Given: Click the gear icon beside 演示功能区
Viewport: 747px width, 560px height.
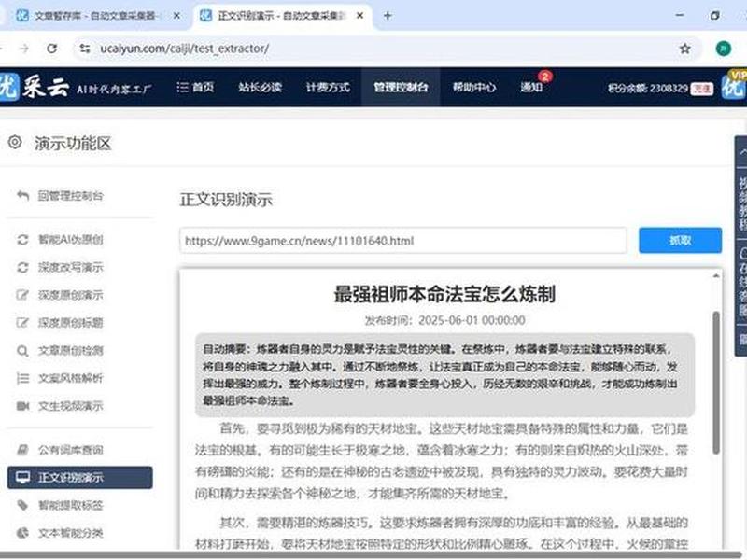Looking at the screenshot, I should pos(15,142).
